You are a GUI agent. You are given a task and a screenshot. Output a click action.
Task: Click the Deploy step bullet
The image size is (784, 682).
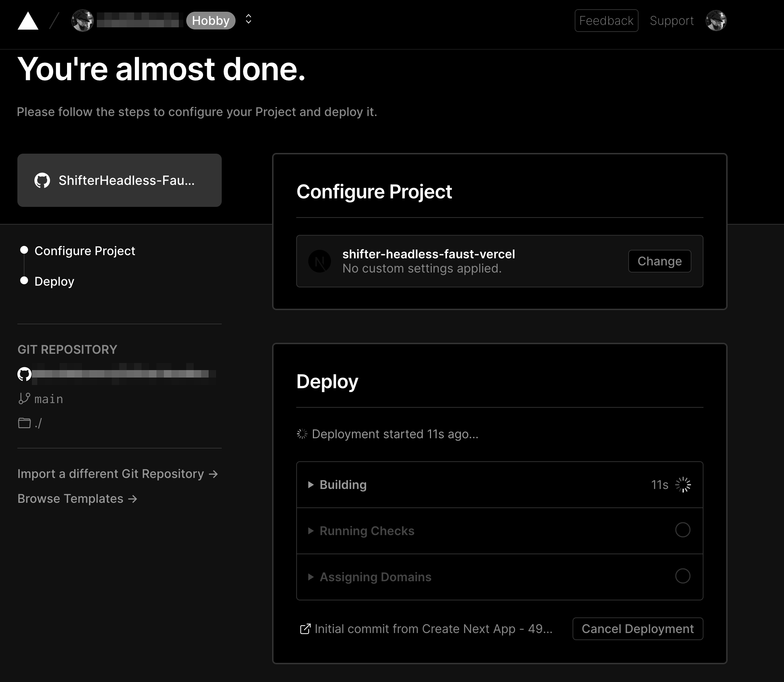coord(24,280)
